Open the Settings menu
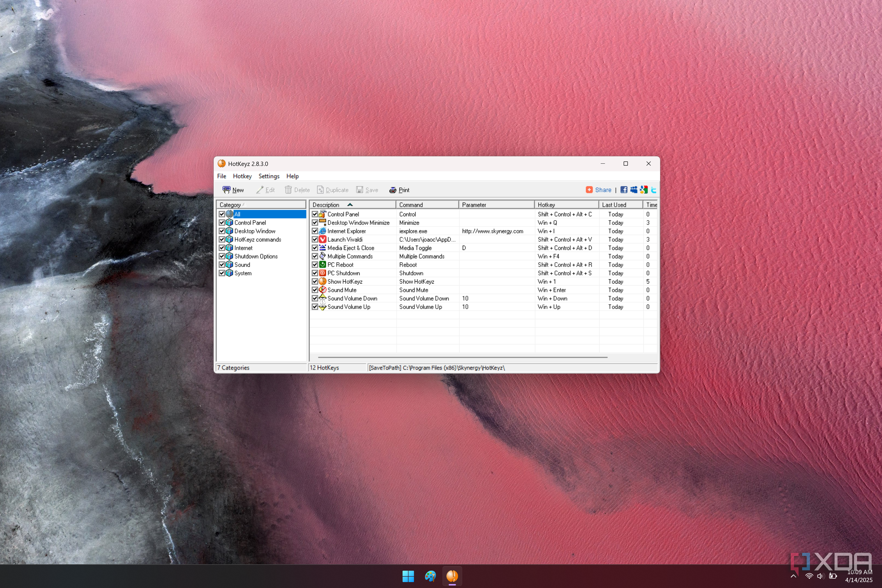 [x=269, y=176]
